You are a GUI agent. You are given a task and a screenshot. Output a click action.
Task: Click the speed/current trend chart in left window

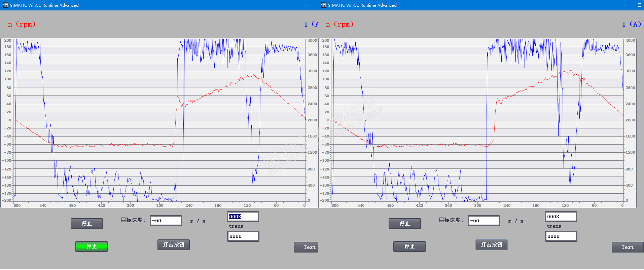point(159,123)
